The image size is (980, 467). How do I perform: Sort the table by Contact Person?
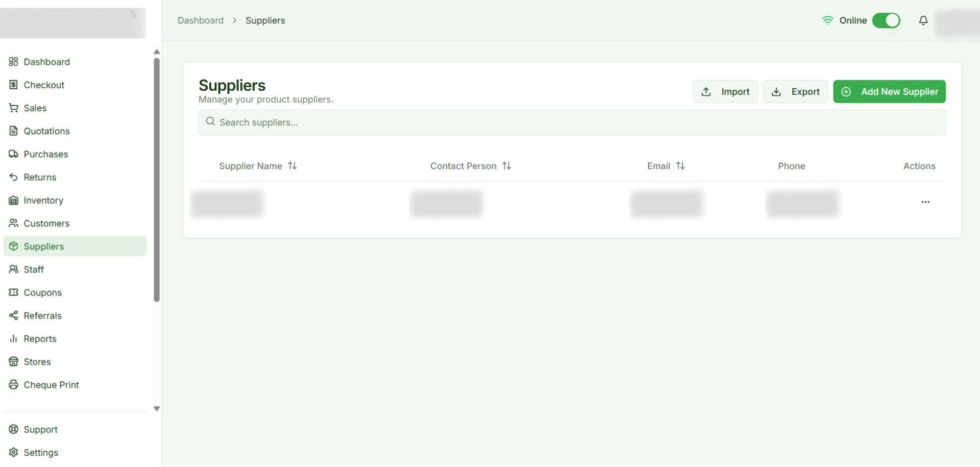(x=506, y=165)
